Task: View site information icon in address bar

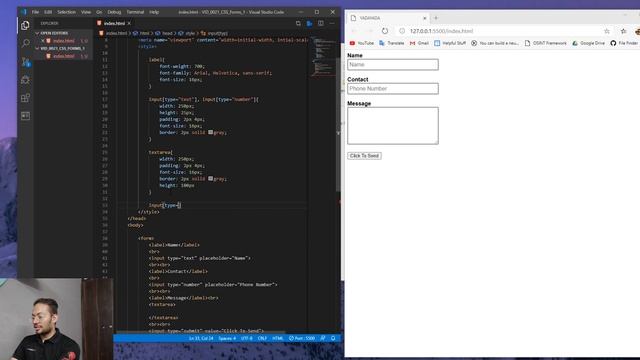Action: tap(402, 31)
